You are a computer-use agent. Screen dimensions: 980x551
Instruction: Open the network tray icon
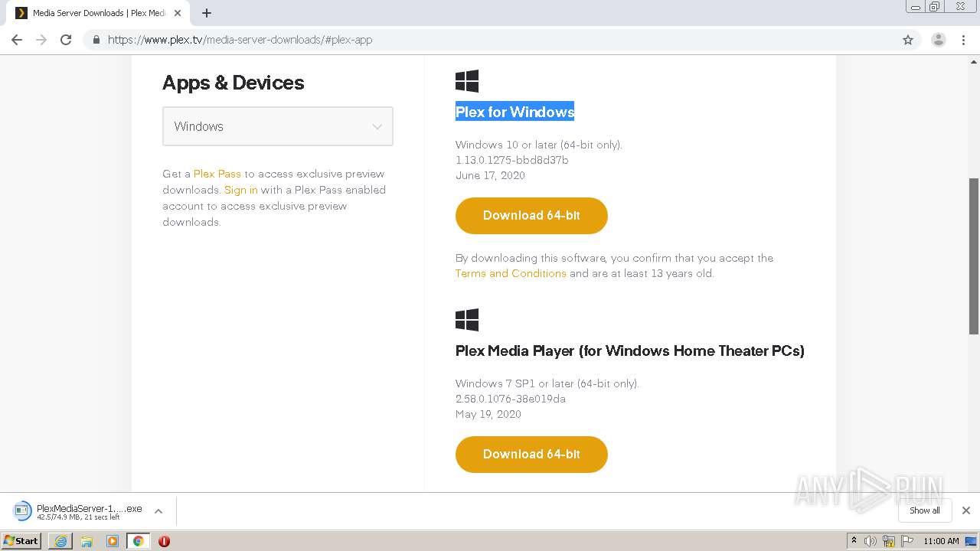point(888,541)
